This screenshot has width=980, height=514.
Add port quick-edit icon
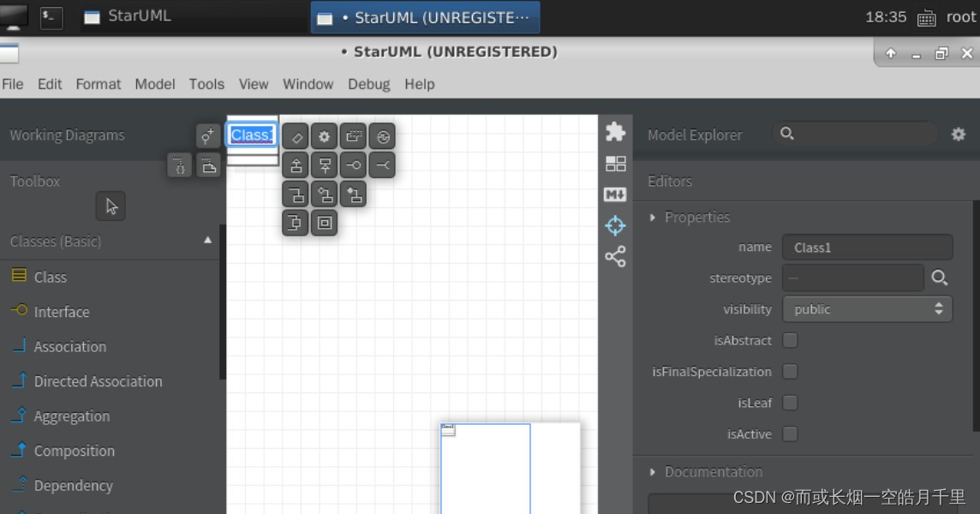click(296, 224)
